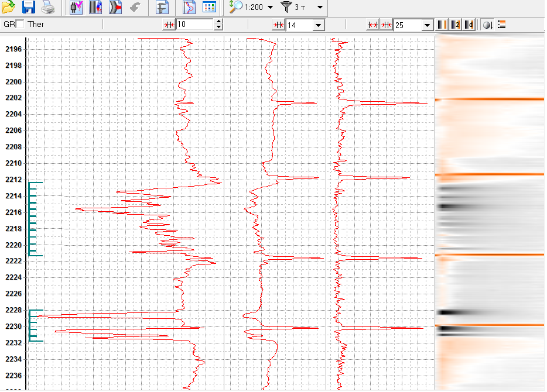The width and height of the screenshot is (547, 392).
Task: Increase the value 10 with the up spinner
Action: pyautogui.click(x=218, y=22)
